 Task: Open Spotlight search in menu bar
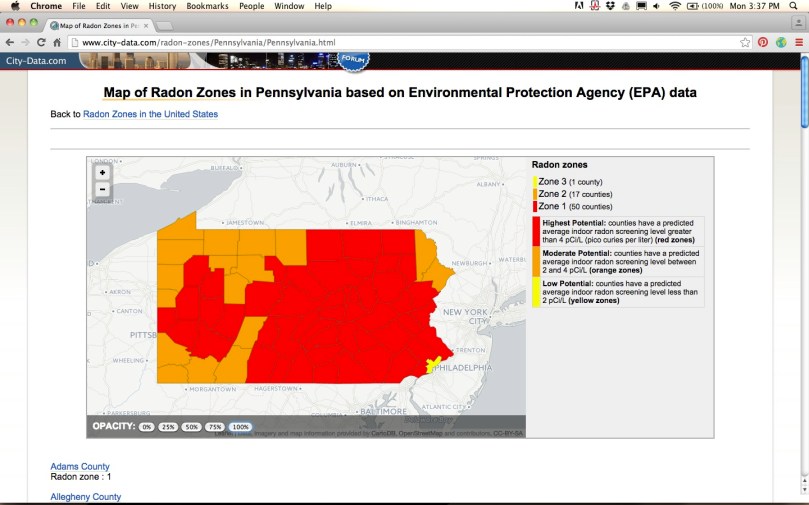tap(794, 6)
